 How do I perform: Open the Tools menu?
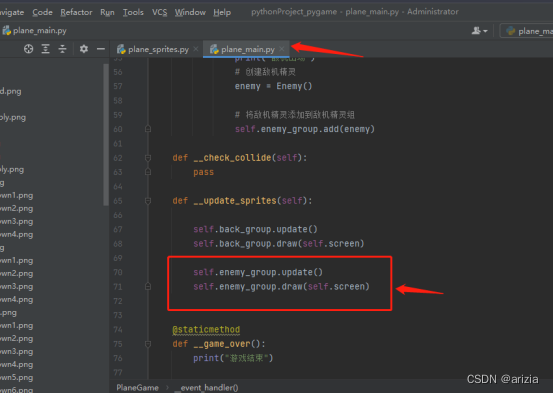tap(133, 12)
